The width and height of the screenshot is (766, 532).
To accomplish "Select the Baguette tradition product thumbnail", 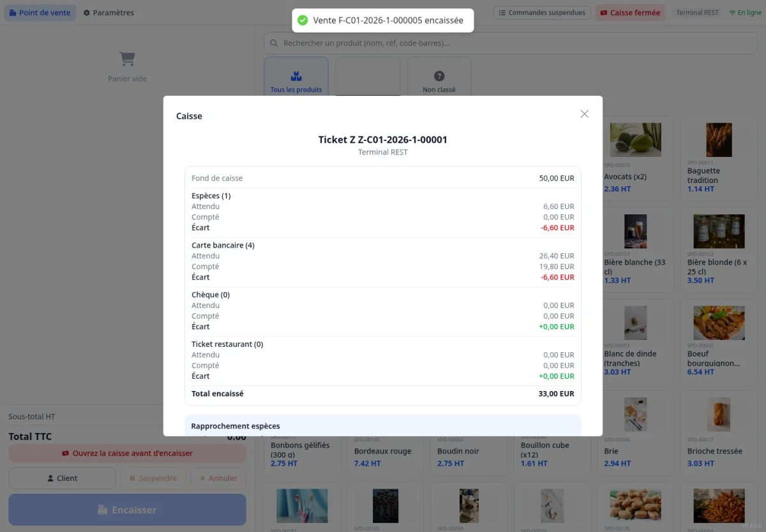I will (719, 140).
